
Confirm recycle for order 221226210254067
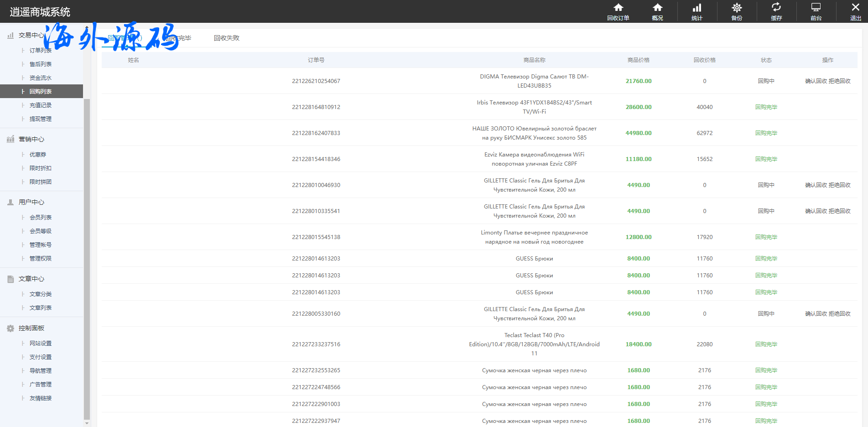click(x=816, y=81)
